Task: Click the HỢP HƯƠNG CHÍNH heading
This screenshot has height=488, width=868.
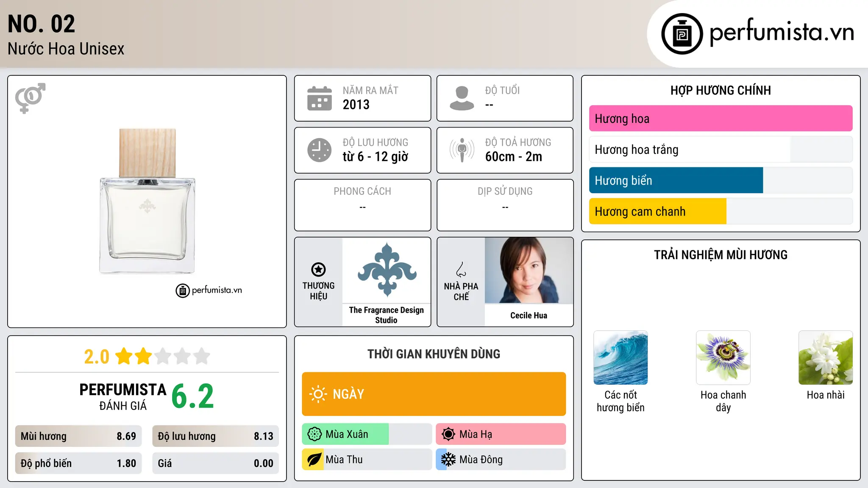Action: (x=721, y=90)
